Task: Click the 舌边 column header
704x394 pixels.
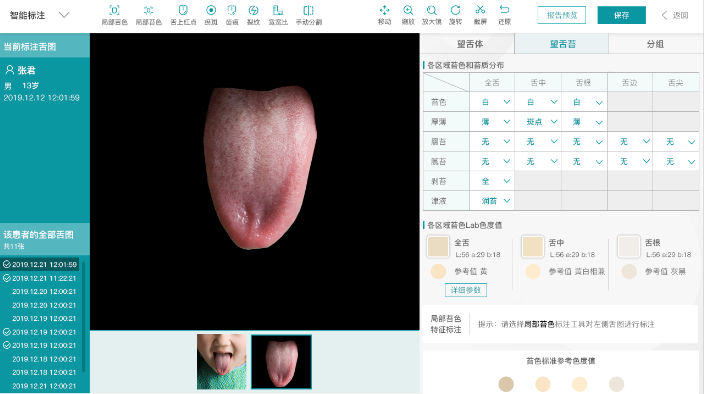Action: (x=629, y=83)
